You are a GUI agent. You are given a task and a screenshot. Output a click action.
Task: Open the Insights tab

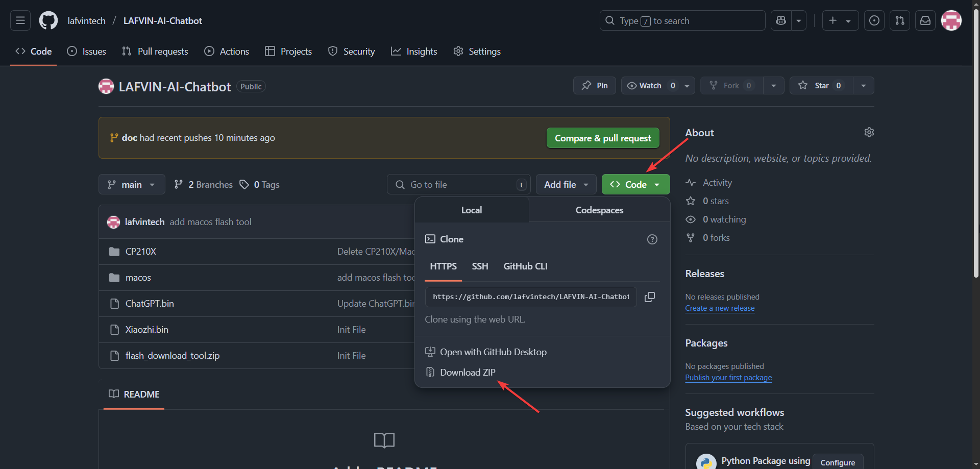(x=414, y=52)
